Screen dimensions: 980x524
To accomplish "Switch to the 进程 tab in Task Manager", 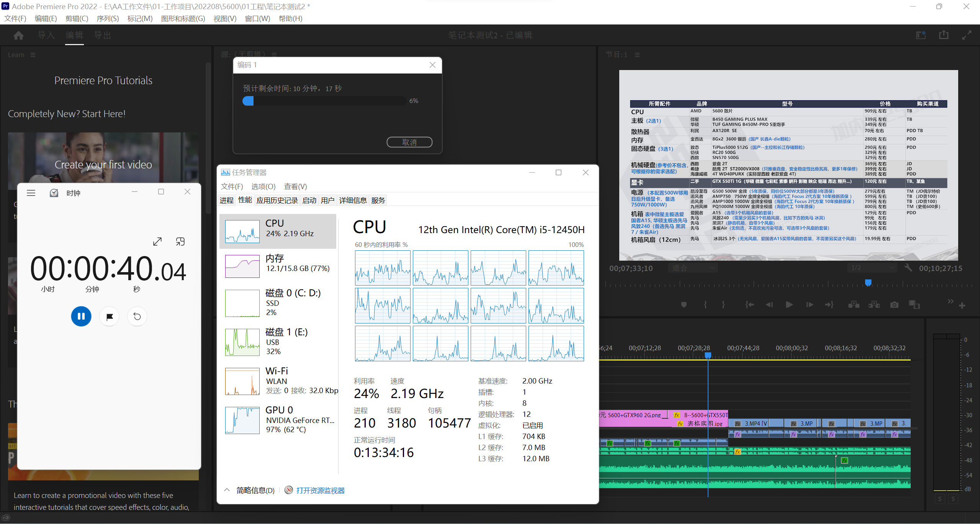I will point(227,200).
